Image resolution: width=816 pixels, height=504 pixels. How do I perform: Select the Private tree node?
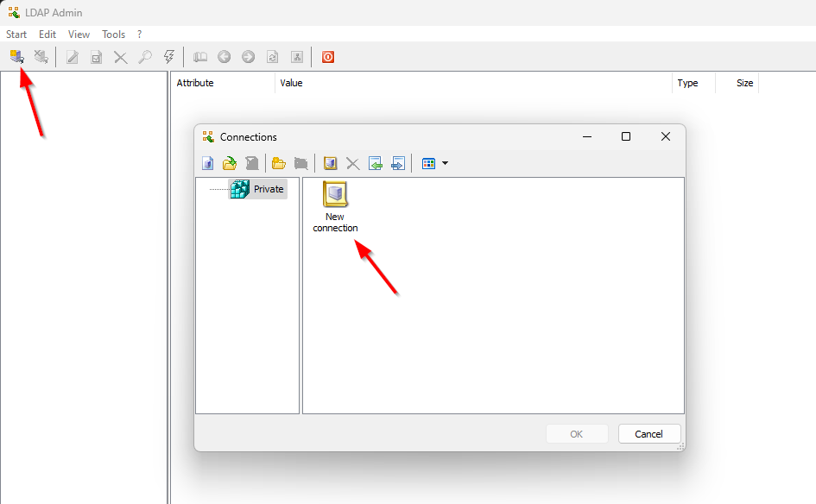[x=268, y=189]
